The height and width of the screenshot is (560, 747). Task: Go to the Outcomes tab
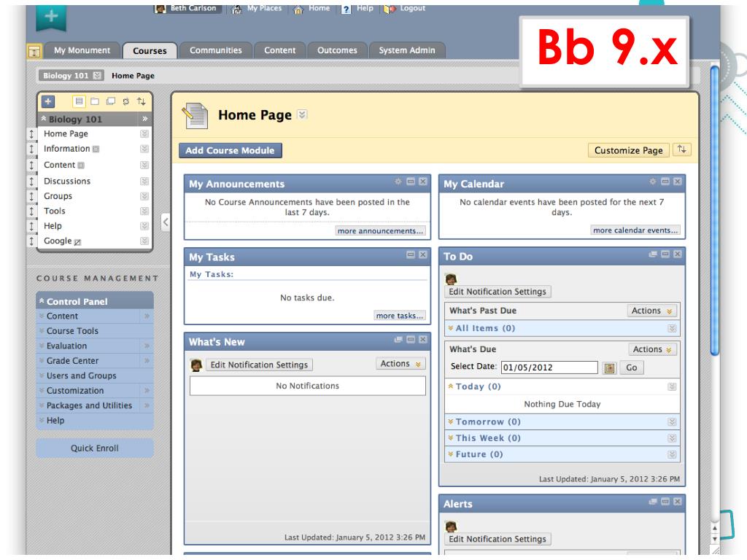[x=337, y=50]
